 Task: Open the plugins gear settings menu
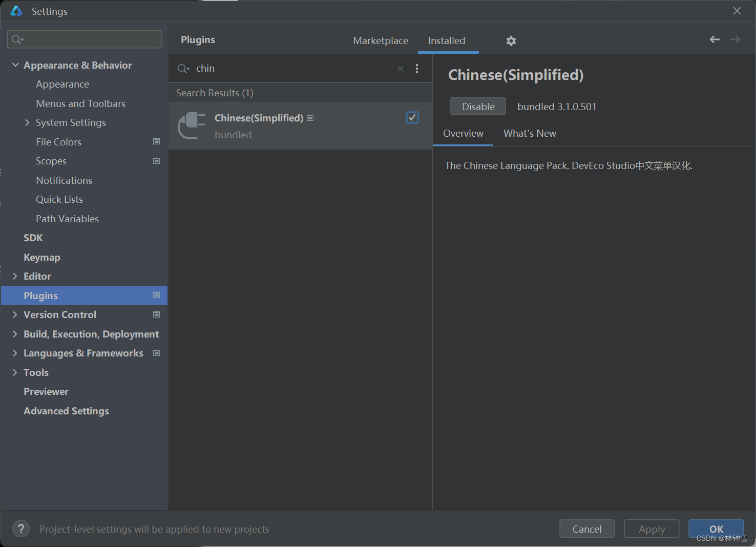[x=511, y=41]
